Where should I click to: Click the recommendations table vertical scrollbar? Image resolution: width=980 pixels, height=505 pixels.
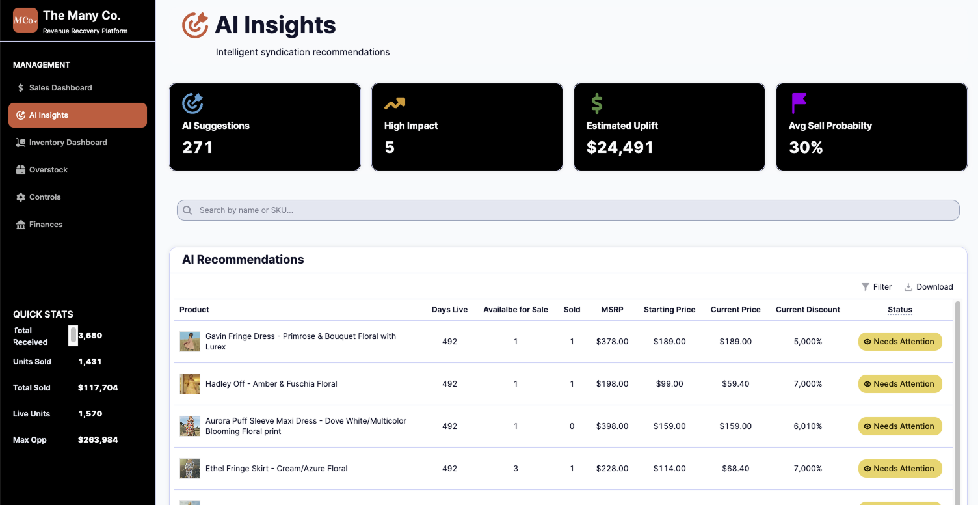[957, 403]
